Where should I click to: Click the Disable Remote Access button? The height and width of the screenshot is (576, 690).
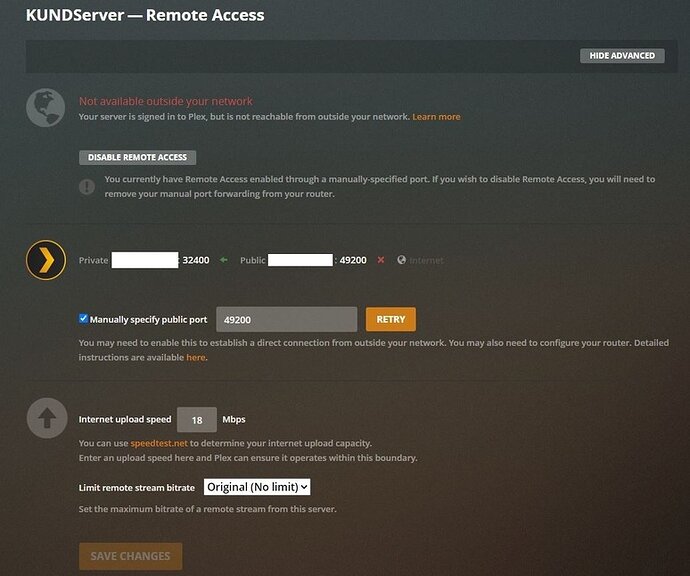pos(137,157)
